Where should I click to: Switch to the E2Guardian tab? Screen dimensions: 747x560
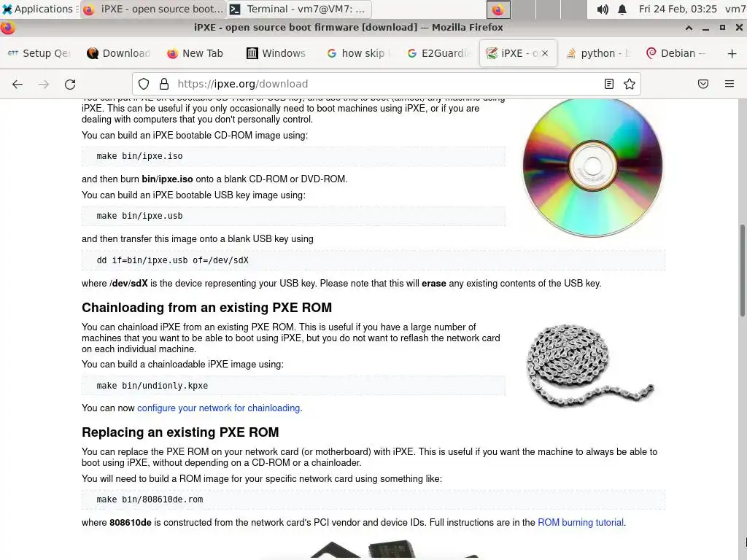tap(438, 53)
